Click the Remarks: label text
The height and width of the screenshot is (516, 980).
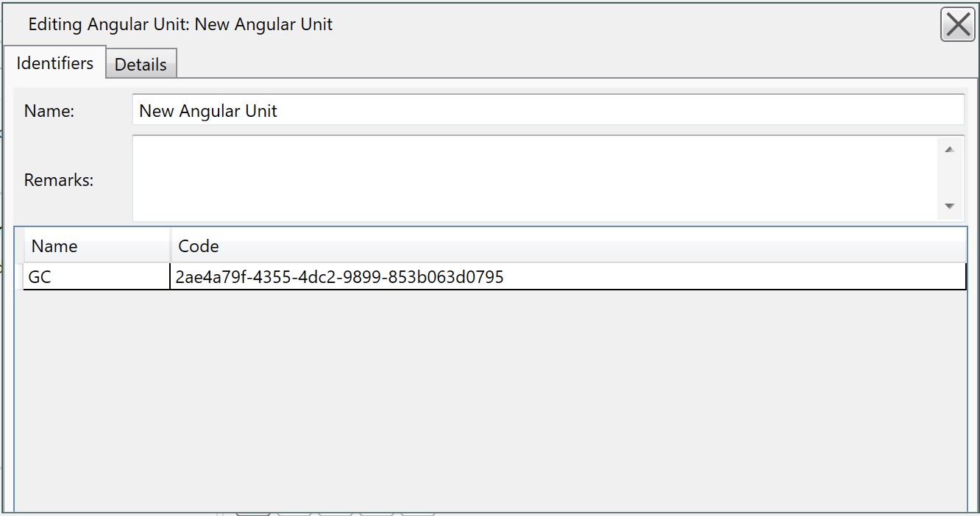59,180
